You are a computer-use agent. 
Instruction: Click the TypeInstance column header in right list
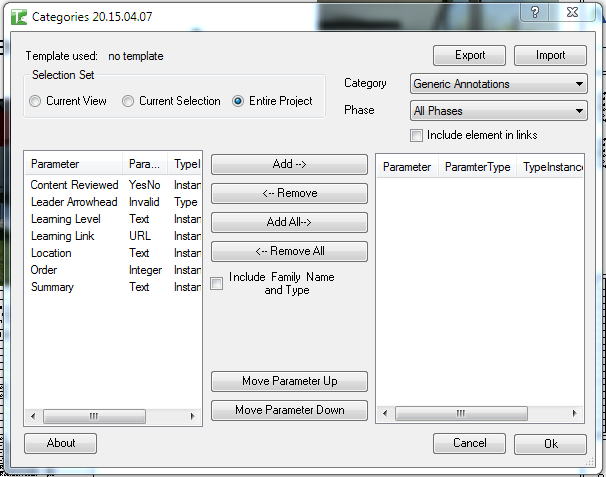point(550,167)
